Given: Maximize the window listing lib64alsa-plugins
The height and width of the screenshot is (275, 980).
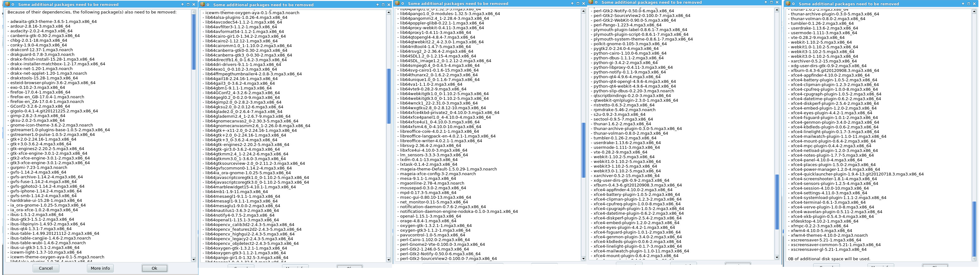Looking at the screenshot, I should (384, 5).
